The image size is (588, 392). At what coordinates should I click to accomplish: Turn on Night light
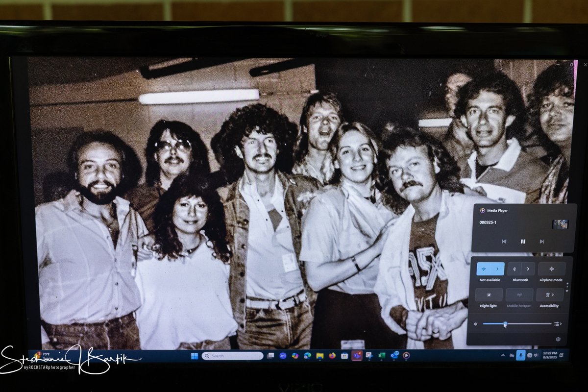tap(489, 295)
